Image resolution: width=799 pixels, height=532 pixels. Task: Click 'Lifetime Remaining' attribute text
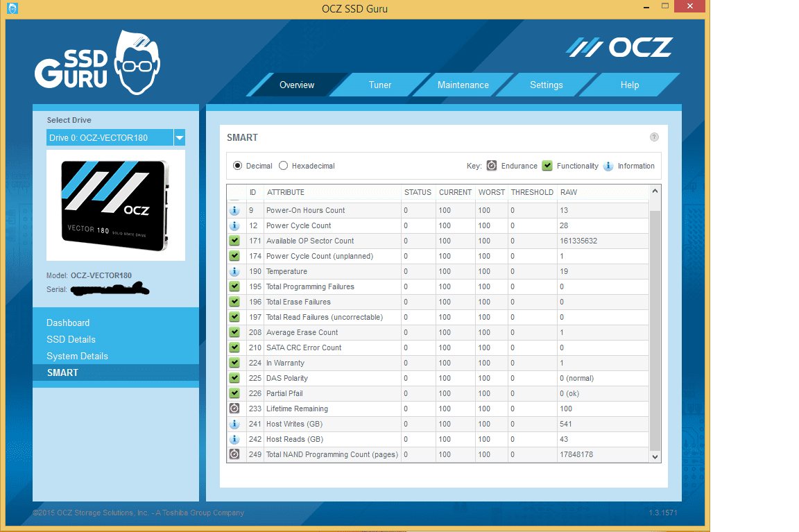tap(297, 409)
